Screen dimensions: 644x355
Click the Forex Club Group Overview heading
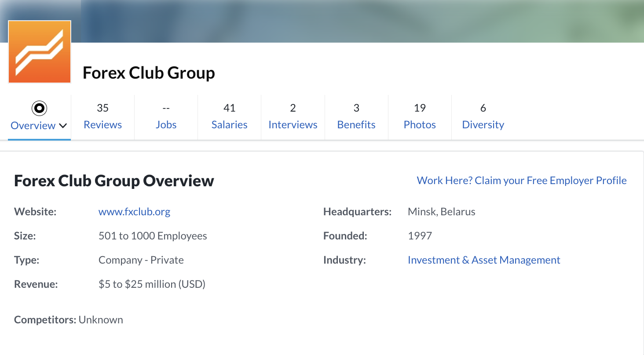pyautogui.click(x=114, y=181)
